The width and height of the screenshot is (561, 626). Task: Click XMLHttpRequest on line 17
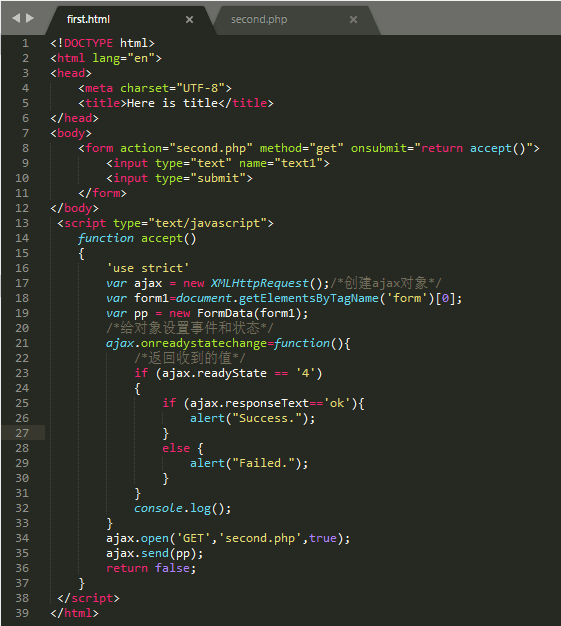260,283
